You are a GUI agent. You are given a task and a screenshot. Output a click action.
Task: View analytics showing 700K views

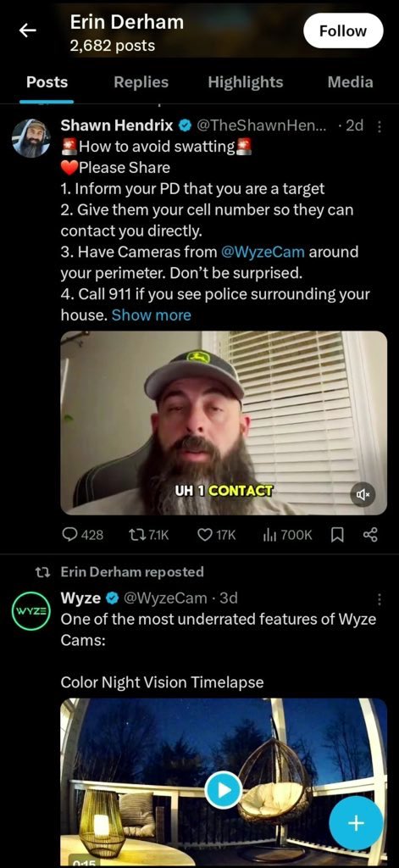[288, 535]
